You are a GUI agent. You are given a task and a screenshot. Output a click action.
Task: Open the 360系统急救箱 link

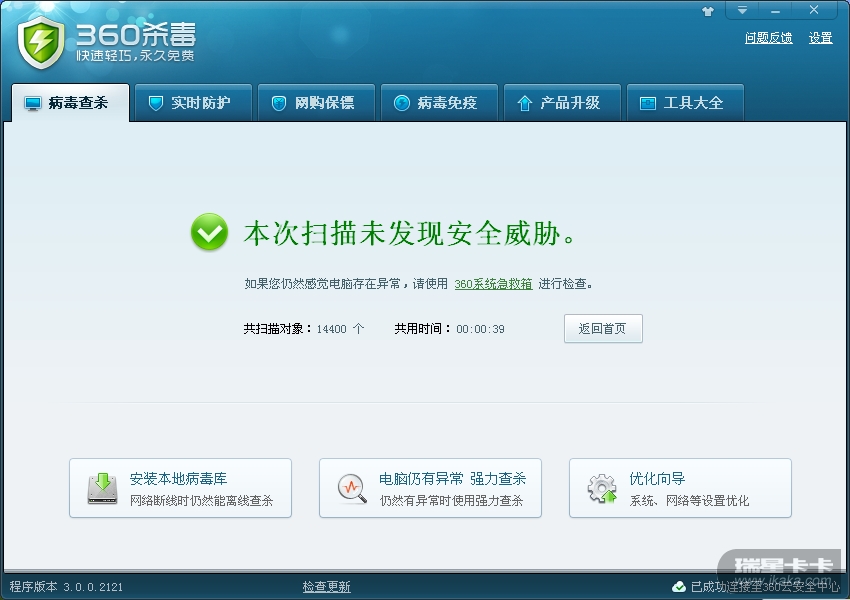[493, 284]
